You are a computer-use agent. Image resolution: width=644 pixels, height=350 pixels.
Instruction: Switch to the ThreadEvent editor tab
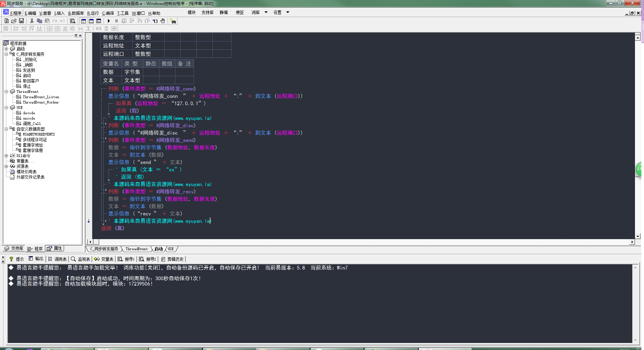point(136,249)
